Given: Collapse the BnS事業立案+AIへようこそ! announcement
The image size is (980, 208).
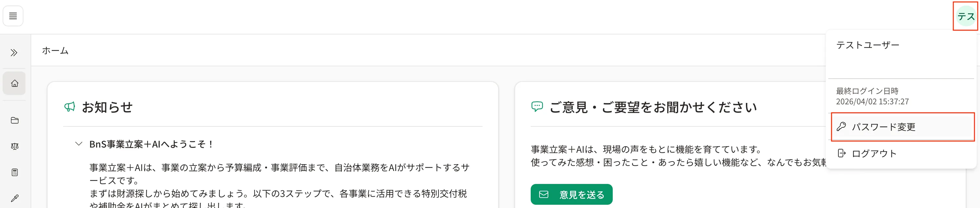Looking at the screenshot, I should [x=79, y=144].
